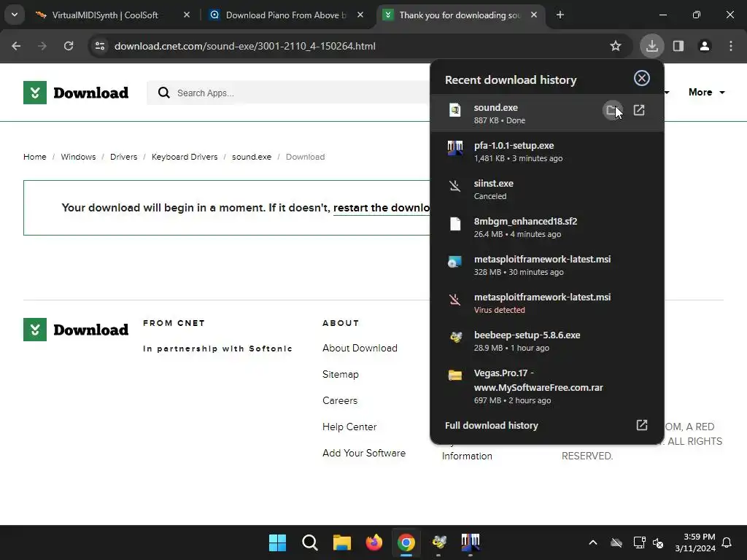747x560 pixels.
Task: Open Chrome side panel icon
Action: 678,46
